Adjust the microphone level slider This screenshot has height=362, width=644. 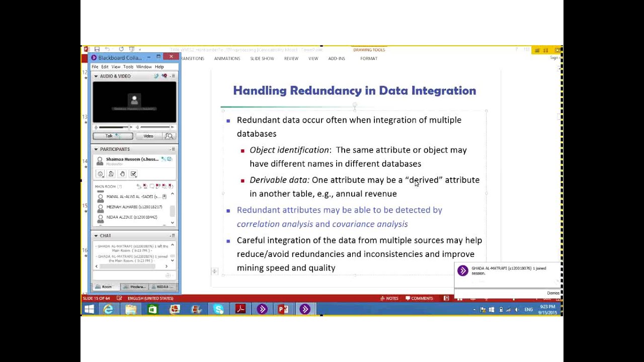point(114,127)
